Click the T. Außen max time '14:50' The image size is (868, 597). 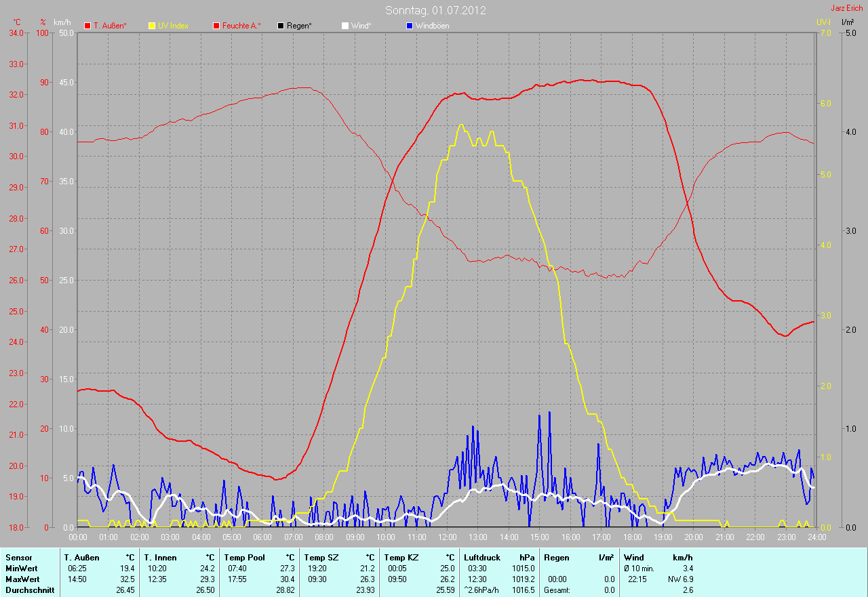pos(77,579)
